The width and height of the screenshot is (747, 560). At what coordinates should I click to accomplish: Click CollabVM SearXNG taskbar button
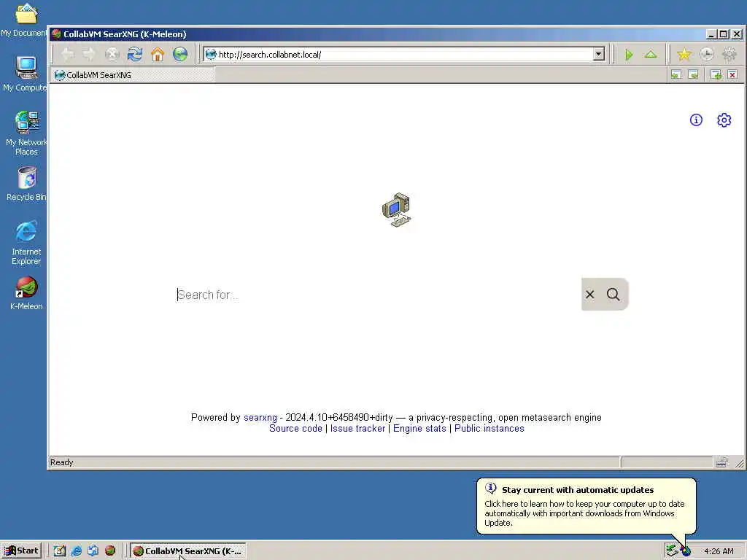(188, 551)
